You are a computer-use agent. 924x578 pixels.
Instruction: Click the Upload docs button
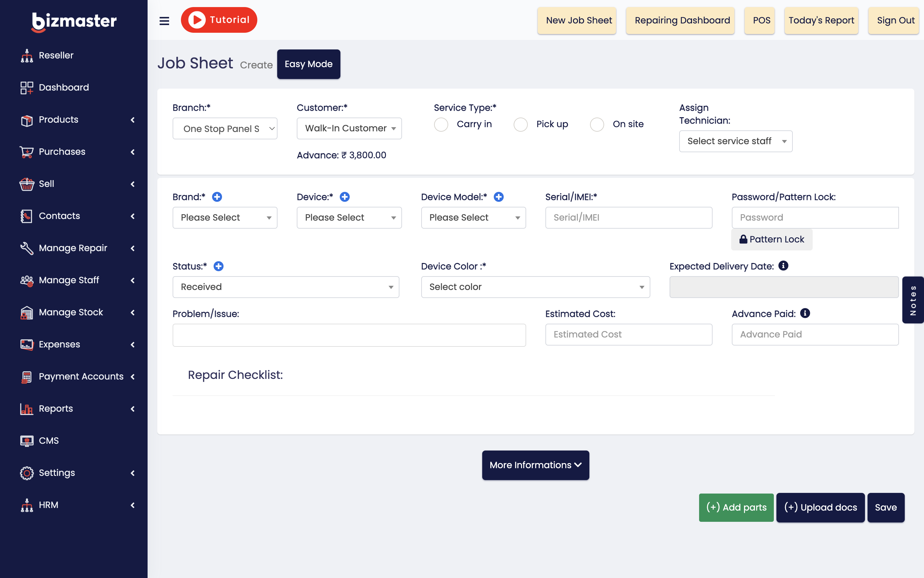[820, 507]
